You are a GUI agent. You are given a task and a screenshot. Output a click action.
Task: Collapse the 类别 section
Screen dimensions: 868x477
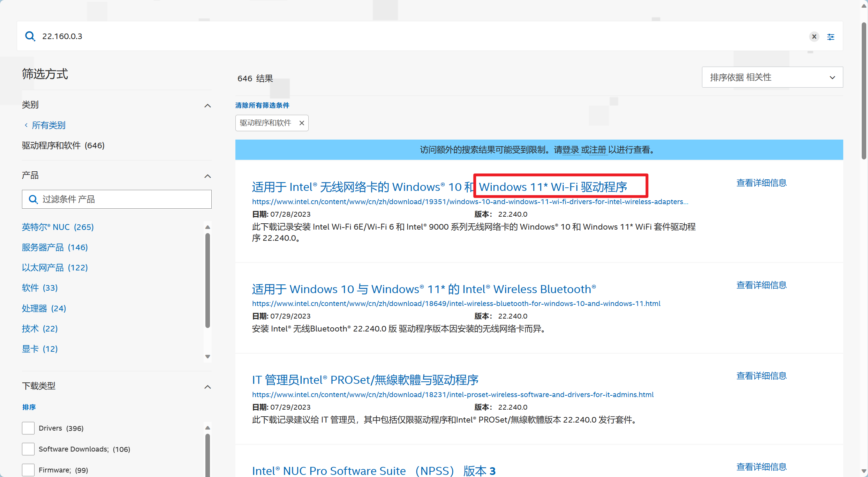click(207, 106)
